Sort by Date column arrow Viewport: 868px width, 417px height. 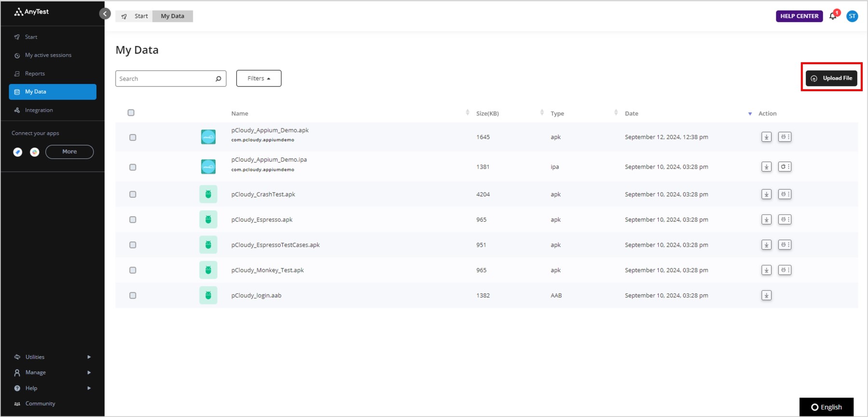click(x=750, y=114)
